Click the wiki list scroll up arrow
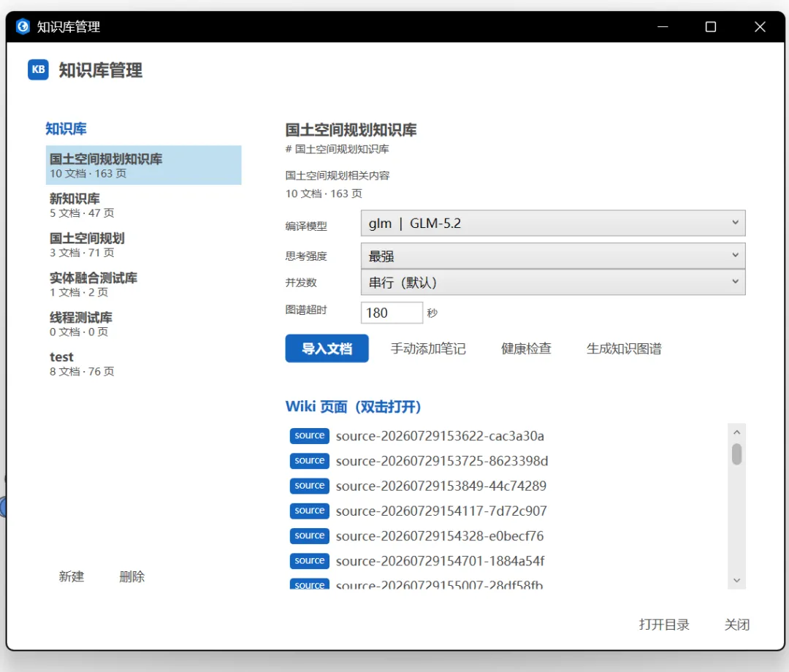 [736, 432]
